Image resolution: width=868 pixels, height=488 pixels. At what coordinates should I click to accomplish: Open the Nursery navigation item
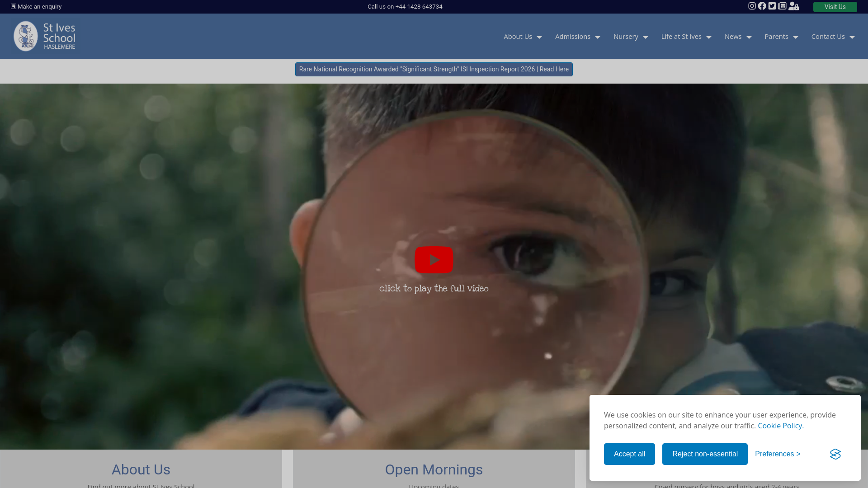pyautogui.click(x=626, y=37)
